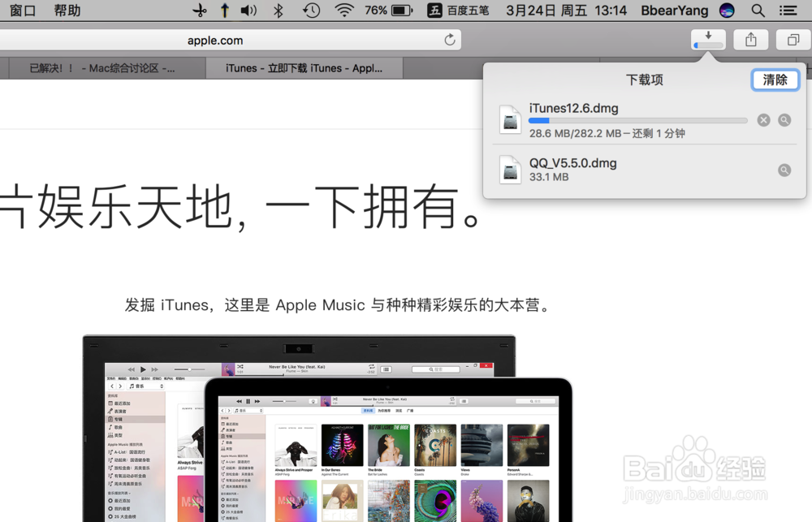Viewport: 812px width, 522px height.
Task: Click the 下载项 panel title
Action: coord(644,80)
